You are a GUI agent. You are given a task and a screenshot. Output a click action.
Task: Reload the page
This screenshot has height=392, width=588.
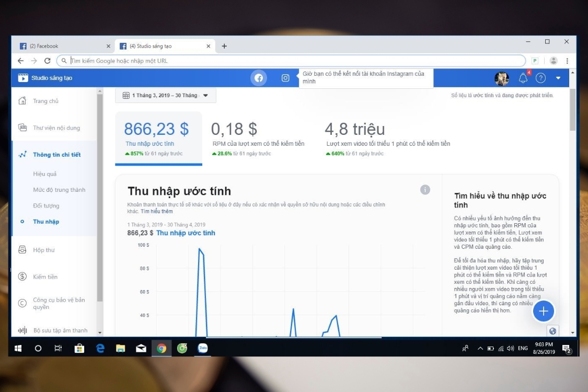(x=47, y=61)
